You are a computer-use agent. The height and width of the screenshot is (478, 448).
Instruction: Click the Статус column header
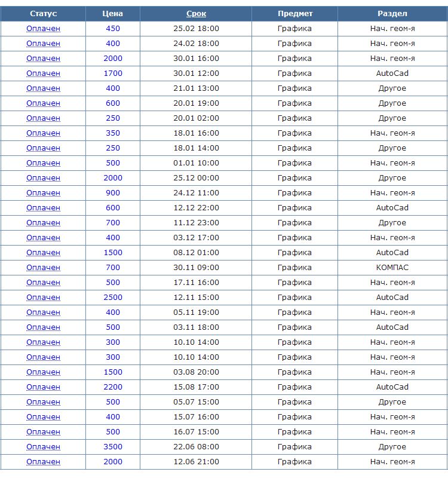[43, 14]
